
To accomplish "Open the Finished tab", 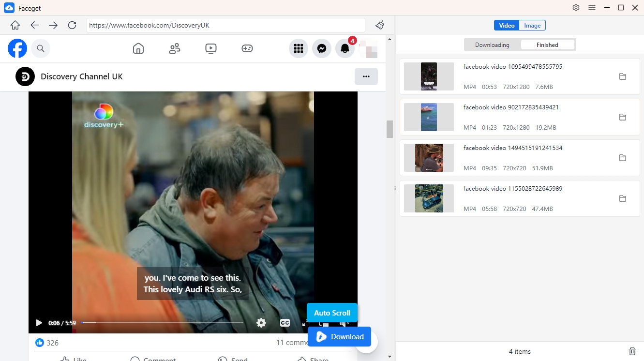I will (x=547, y=45).
